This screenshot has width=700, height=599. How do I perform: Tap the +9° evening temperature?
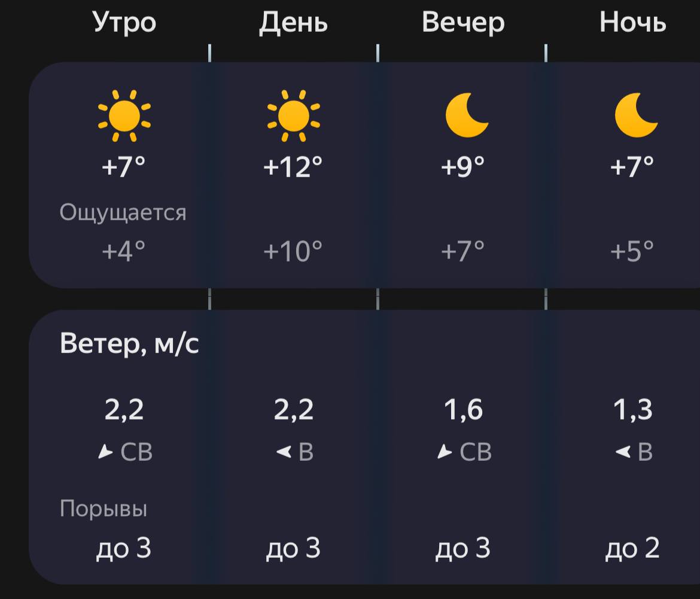[462, 166]
